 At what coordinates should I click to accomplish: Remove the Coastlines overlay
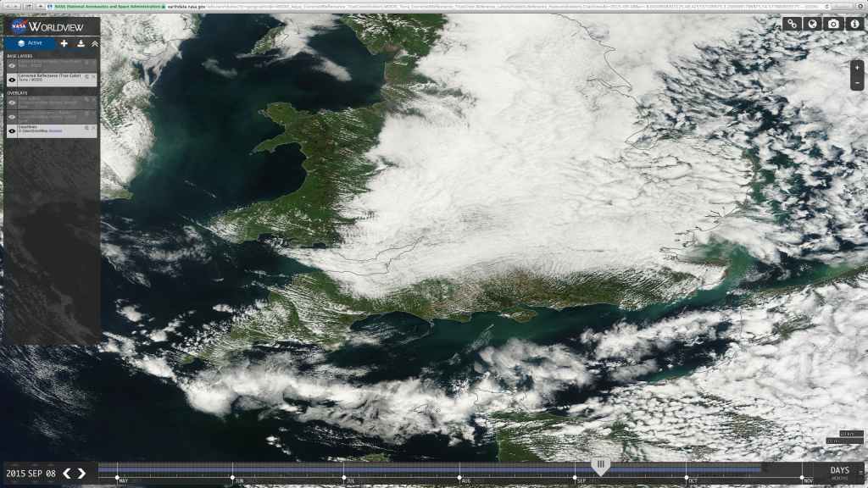click(93, 128)
